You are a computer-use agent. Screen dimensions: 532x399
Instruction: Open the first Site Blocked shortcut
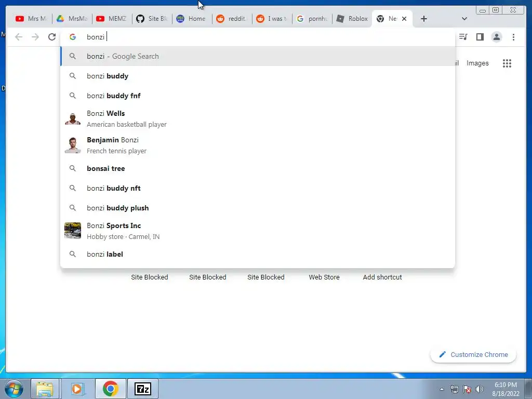[150, 277]
